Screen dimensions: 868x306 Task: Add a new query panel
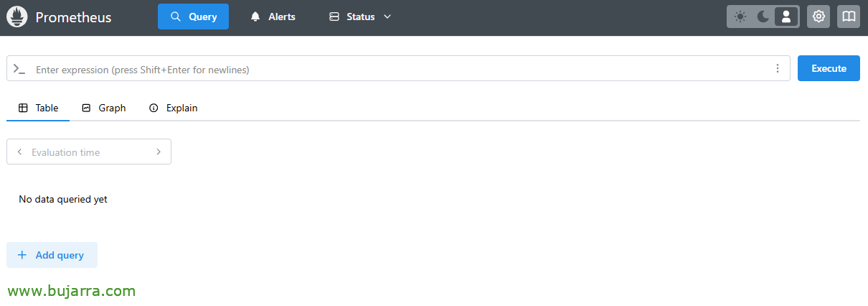pos(52,255)
